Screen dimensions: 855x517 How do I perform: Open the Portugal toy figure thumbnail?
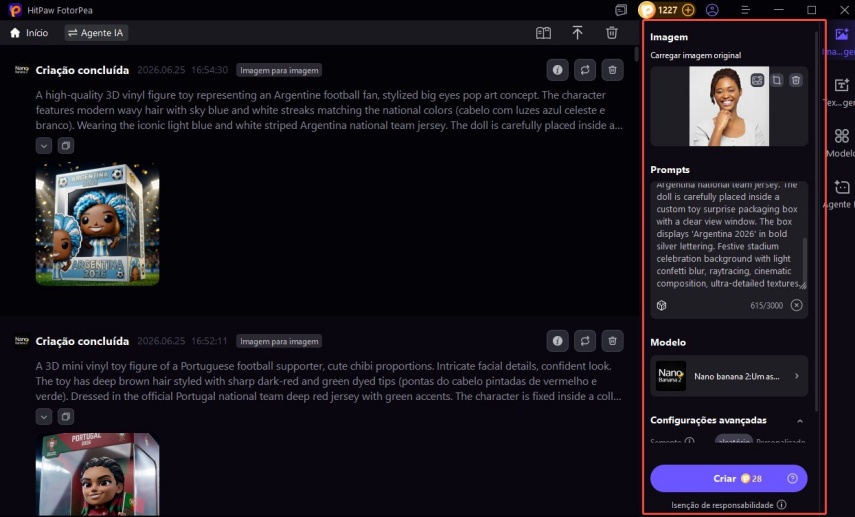point(98,474)
